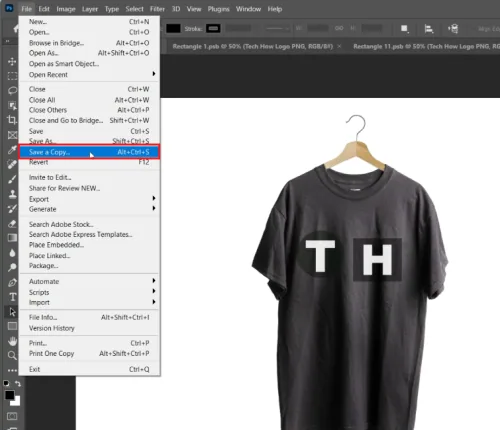500x430 pixels.
Task: Select the Horizontal Type tool
Action: (12, 297)
